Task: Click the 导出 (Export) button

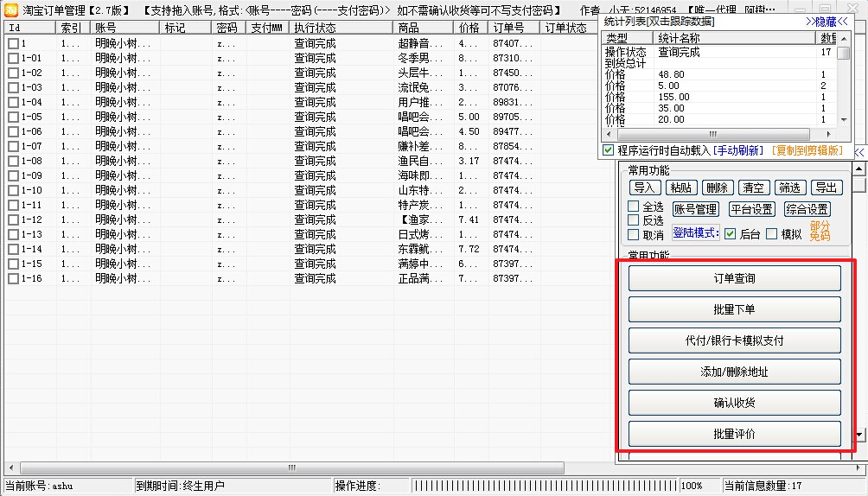Action: coord(826,188)
